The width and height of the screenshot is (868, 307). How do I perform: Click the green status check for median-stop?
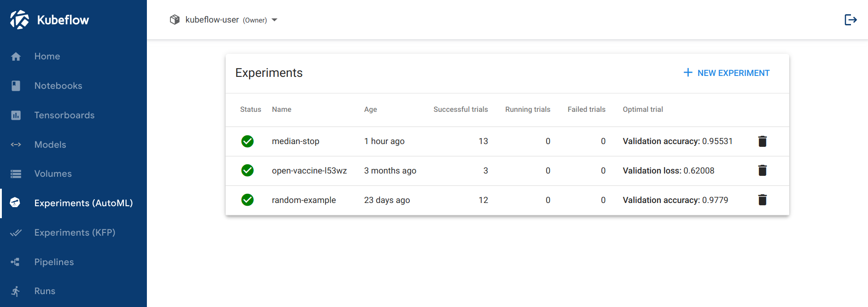click(x=247, y=141)
